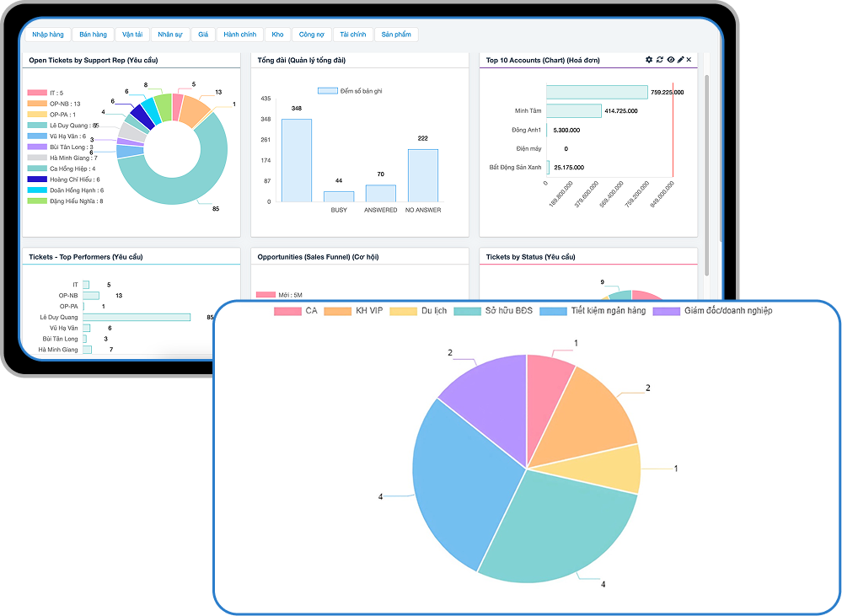Click the NO ANSWER bar in call chart
This screenshot has width=842, height=616.
tap(422, 175)
